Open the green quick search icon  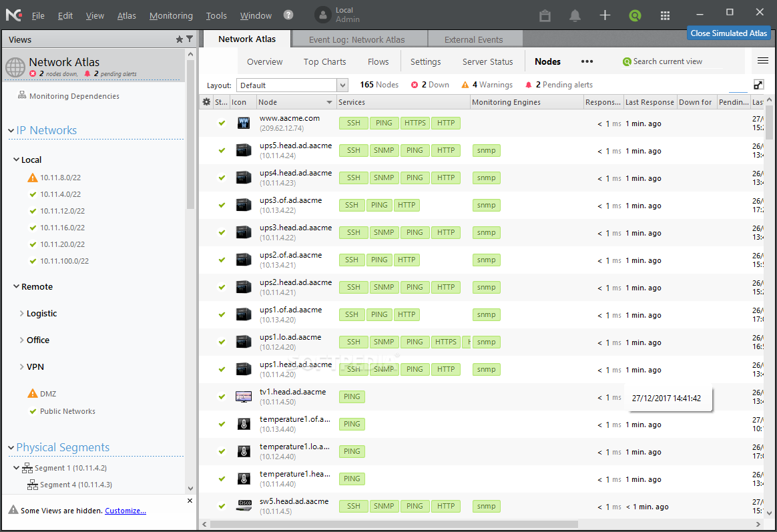[x=635, y=15]
